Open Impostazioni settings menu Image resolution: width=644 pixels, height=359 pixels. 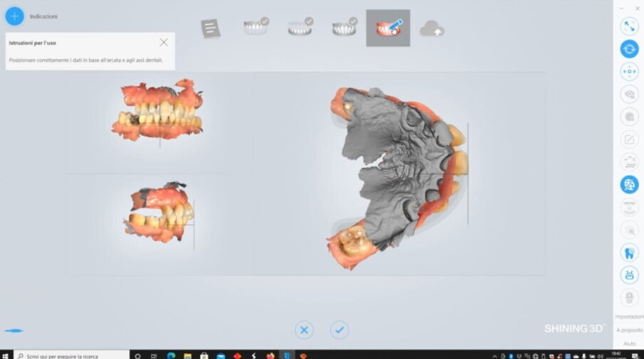629,317
